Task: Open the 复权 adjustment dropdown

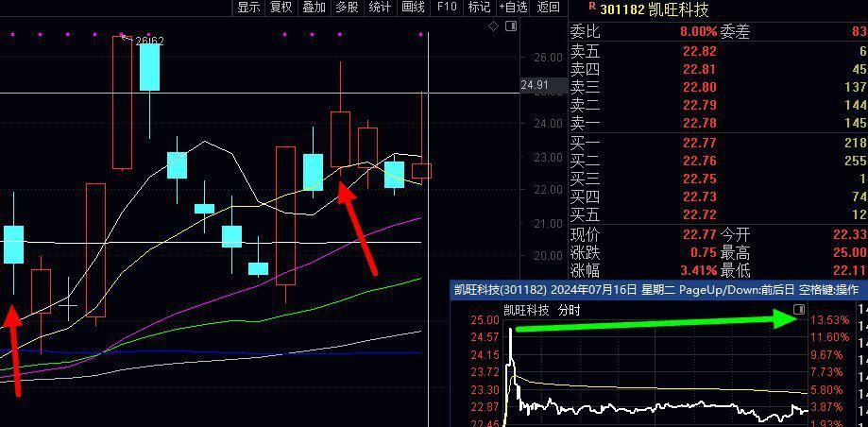Action: tap(281, 8)
